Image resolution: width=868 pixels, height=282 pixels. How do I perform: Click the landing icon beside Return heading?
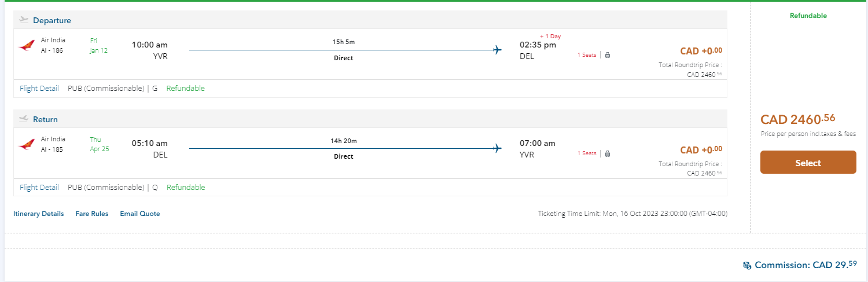[x=24, y=119]
